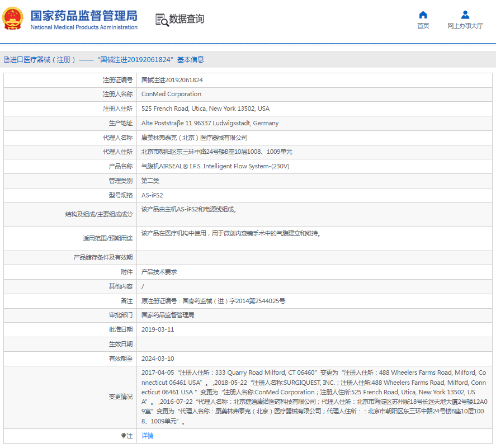Click the 备注 row label

pyautogui.click(x=126, y=301)
